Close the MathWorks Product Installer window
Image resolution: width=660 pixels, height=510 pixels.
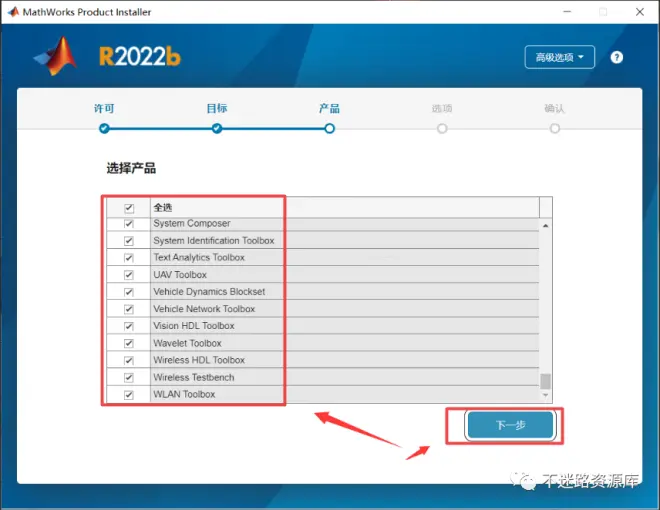point(640,12)
